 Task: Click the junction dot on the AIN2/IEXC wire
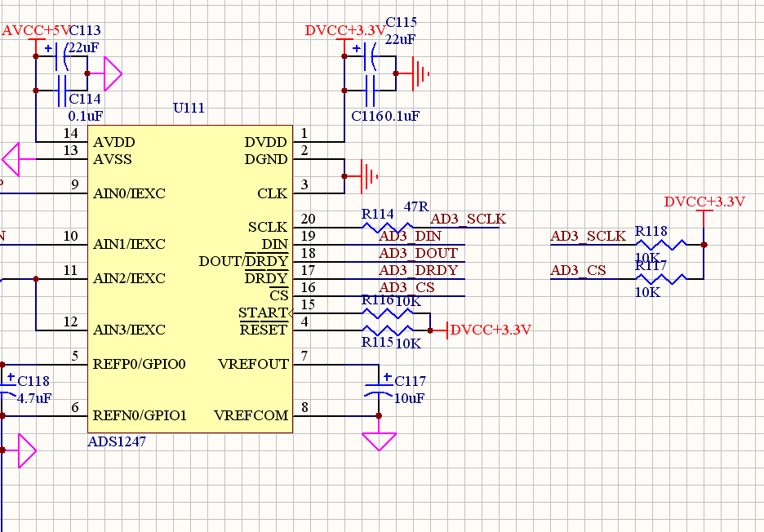(x=36, y=279)
